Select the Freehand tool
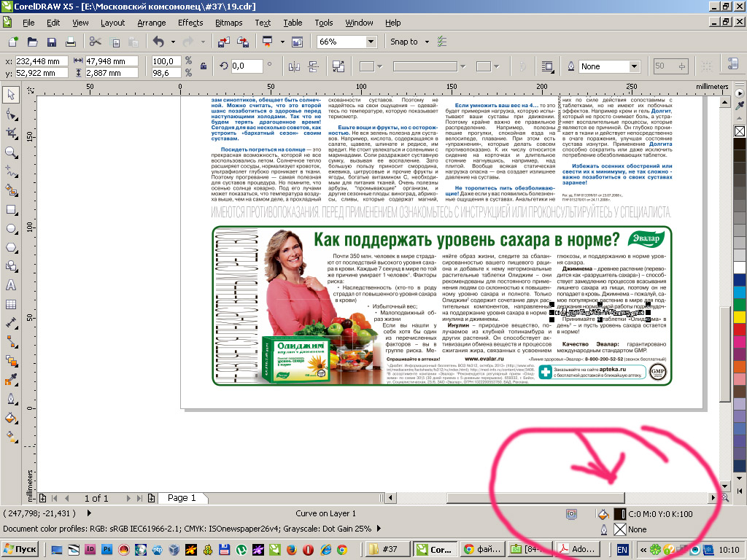Screen dimensions: 747x560 coord(10,171)
